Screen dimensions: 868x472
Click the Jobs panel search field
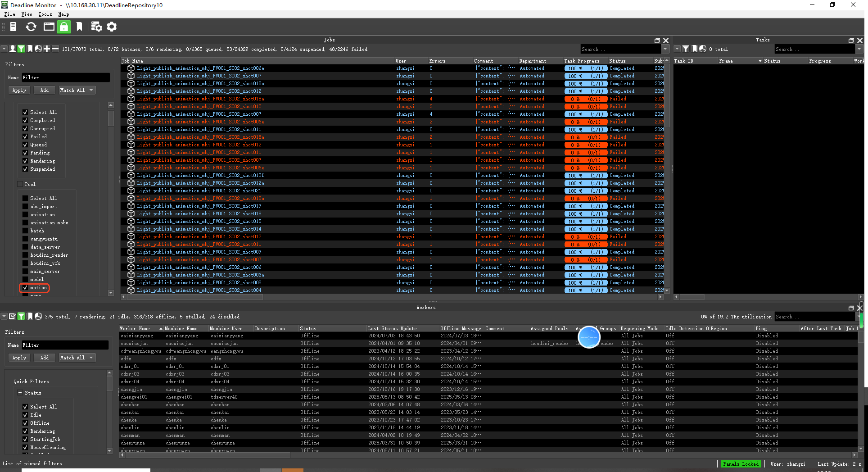pos(620,49)
